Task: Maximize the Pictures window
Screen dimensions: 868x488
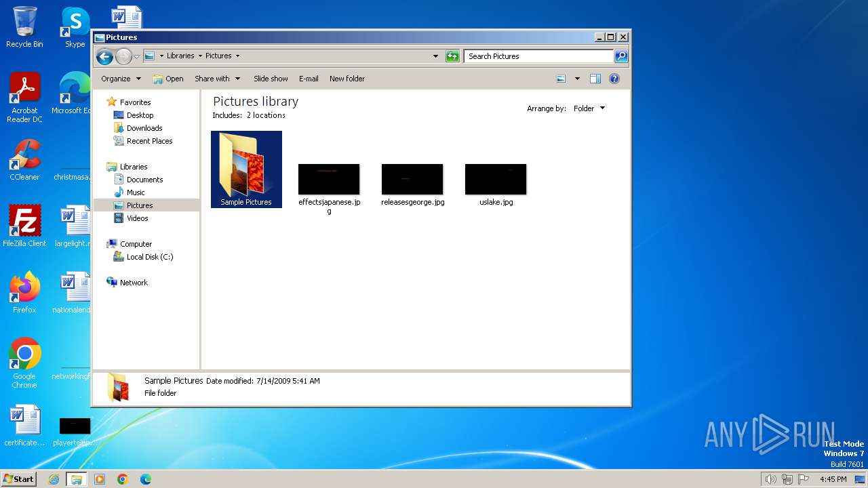Action: pyautogui.click(x=610, y=37)
